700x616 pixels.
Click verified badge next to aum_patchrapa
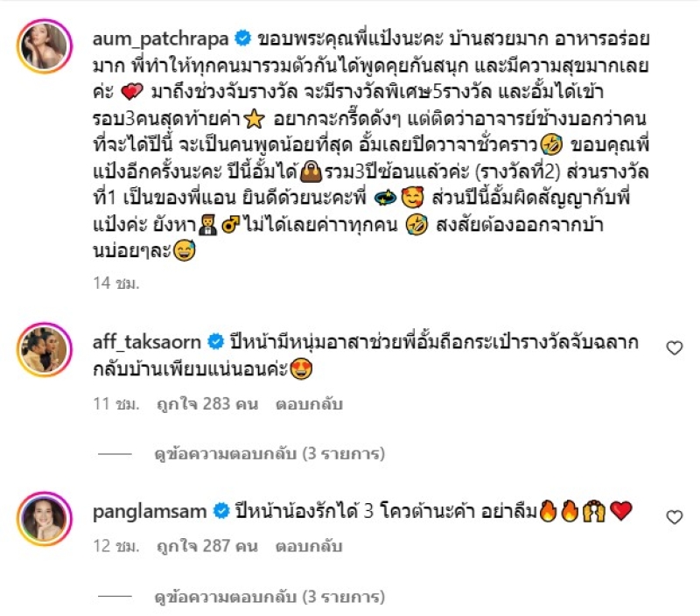pyautogui.click(x=243, y=38)
